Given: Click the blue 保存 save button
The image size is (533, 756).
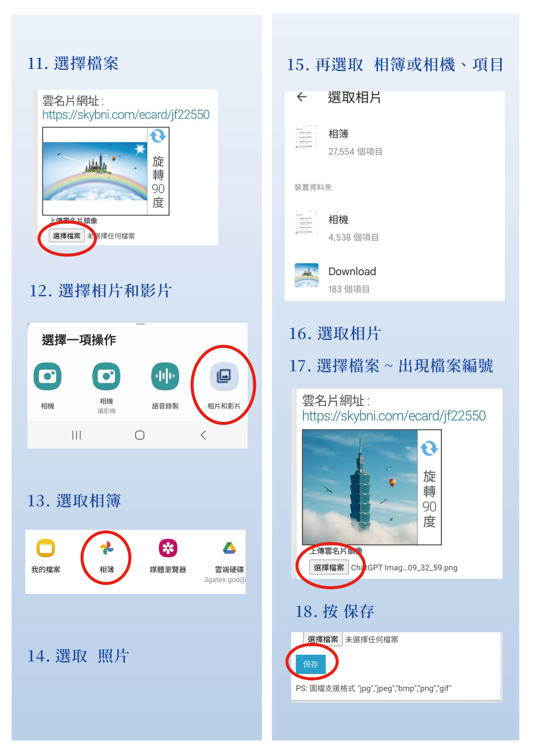Looking at the screenshot, I should (311, 664).
